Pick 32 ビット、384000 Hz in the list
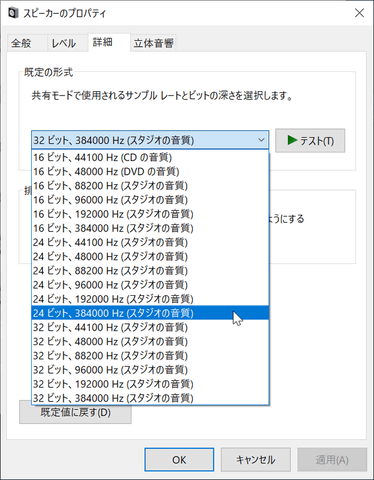 (x=150, y=398)
